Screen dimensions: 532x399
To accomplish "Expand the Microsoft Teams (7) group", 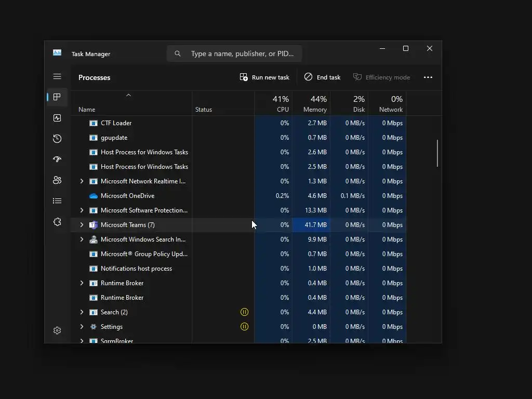I will 82,225.
